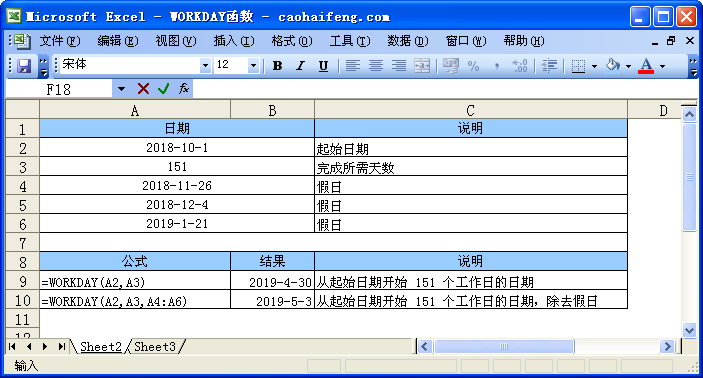Apply Currency style format
Screen dimensions: 703x378
pos(451,66)
